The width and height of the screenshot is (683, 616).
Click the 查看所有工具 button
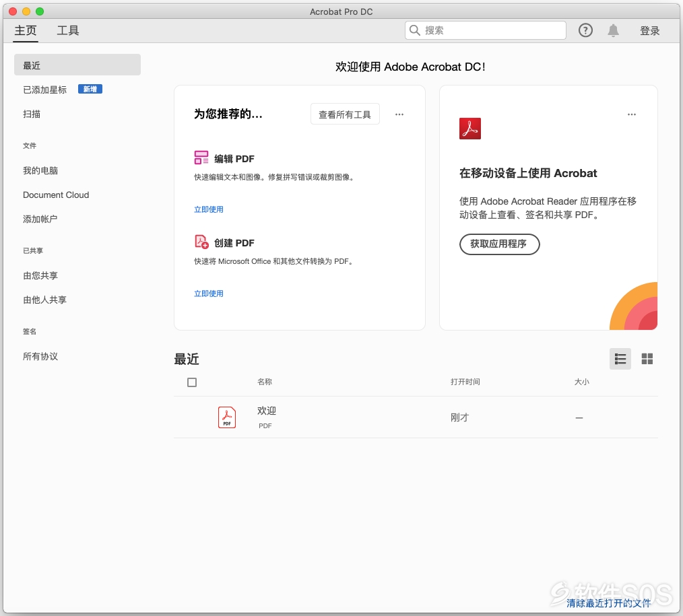pyautogui.click(x=345, y=114)
